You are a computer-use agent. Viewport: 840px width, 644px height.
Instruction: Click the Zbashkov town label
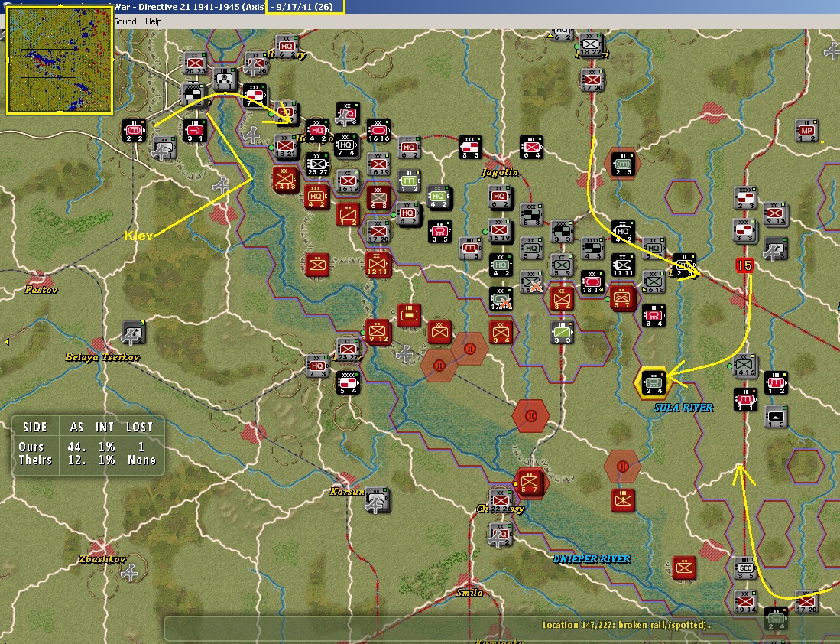coord(102,559)
